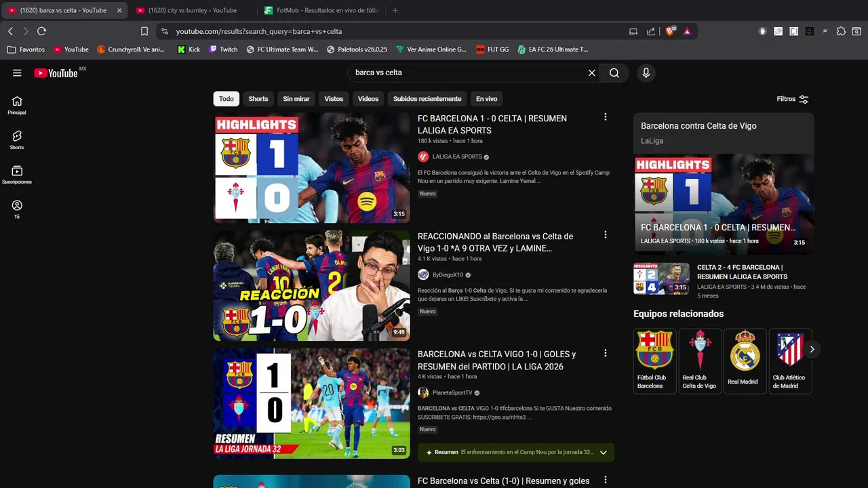Open Shorts from the left sidebar
This screenshot has width=868, height=488.
17,140
